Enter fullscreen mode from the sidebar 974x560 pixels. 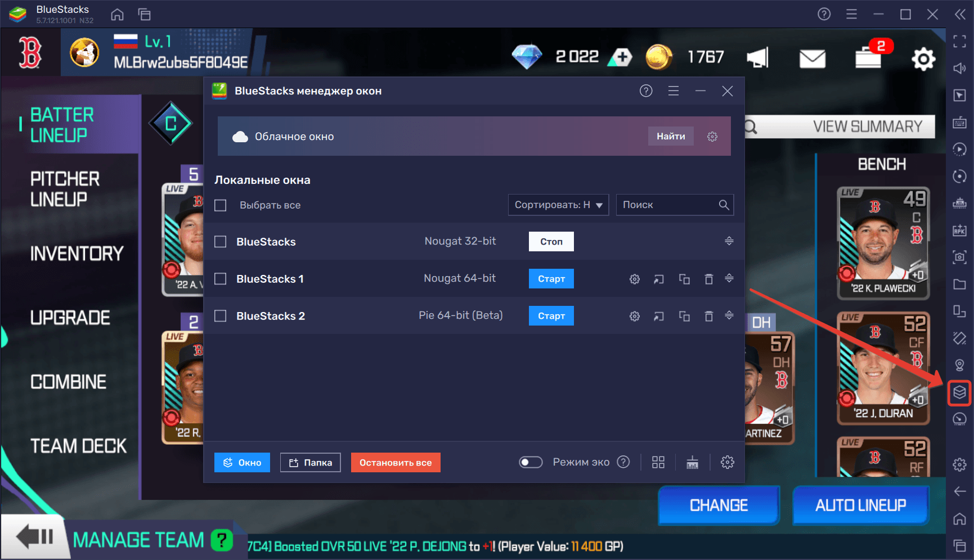pyautogui.click(x=959, y=41)
